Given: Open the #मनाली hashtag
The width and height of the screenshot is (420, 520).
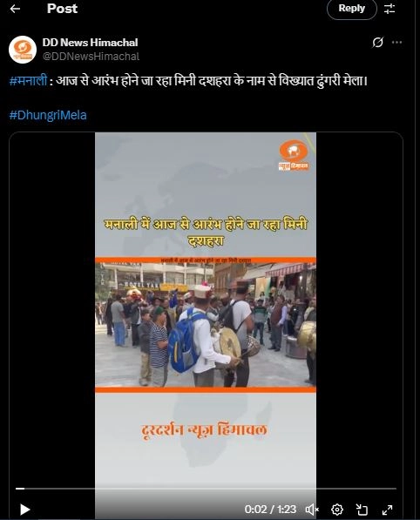Looking at the screenshot, I should [28, 81].
